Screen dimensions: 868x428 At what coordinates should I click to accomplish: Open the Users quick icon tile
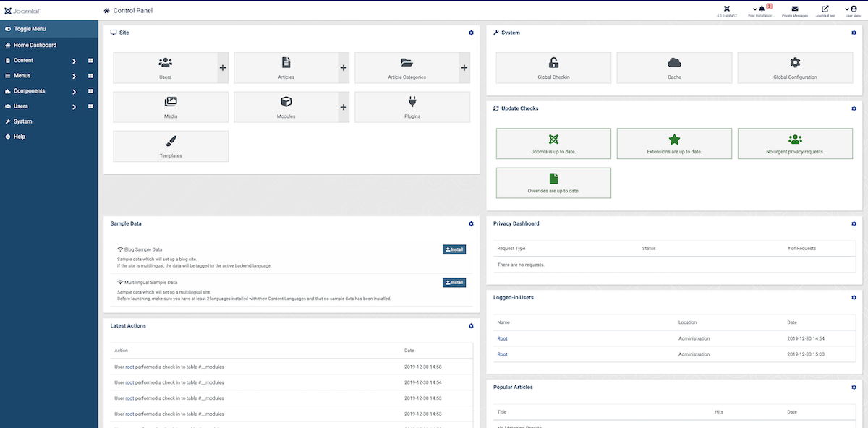(165, 67)
